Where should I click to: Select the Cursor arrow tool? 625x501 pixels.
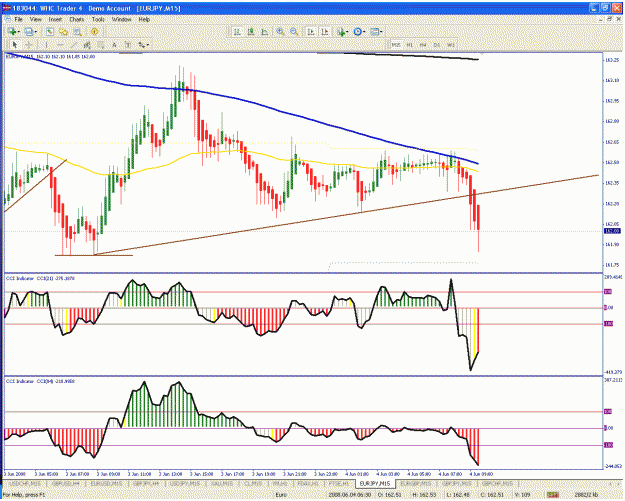point(15,45)
